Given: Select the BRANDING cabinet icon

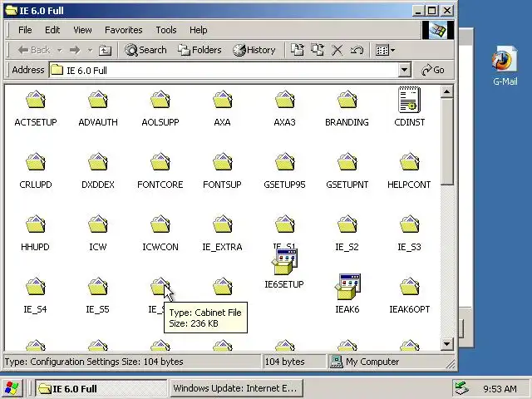Looking at the screenshot, I should click(x=347, y=100).
